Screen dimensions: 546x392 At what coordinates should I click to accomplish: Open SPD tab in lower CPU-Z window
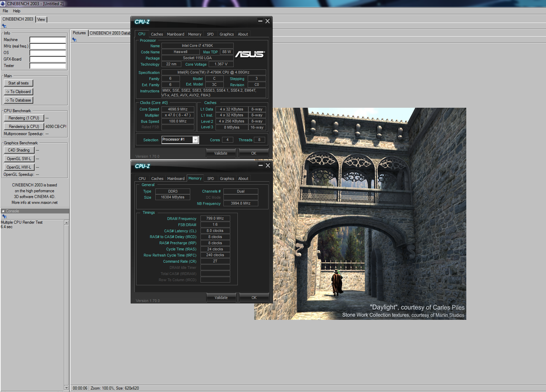[211, 179]
